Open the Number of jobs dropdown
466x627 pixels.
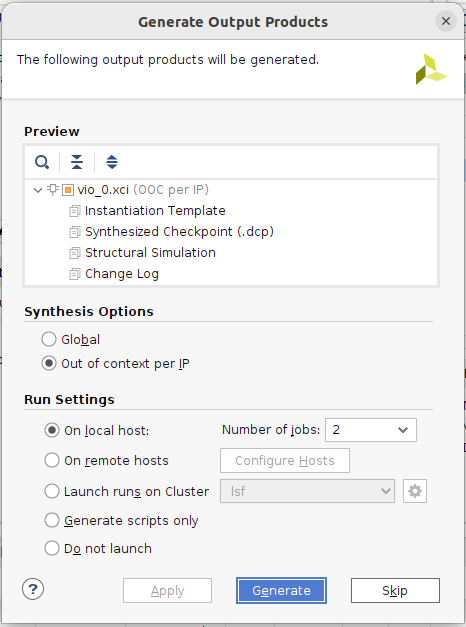tap(371, 430)
